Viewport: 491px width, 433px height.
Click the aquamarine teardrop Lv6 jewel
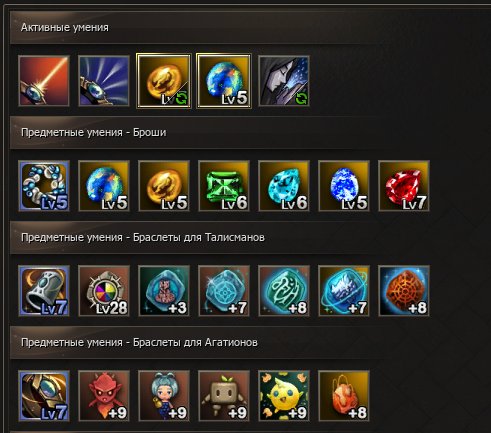coord(284,186)
